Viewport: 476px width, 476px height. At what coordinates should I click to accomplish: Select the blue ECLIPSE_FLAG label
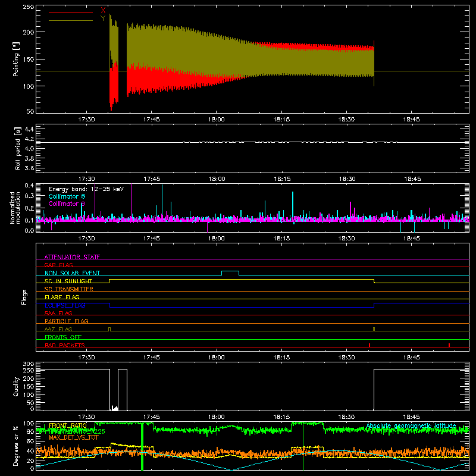65,305
